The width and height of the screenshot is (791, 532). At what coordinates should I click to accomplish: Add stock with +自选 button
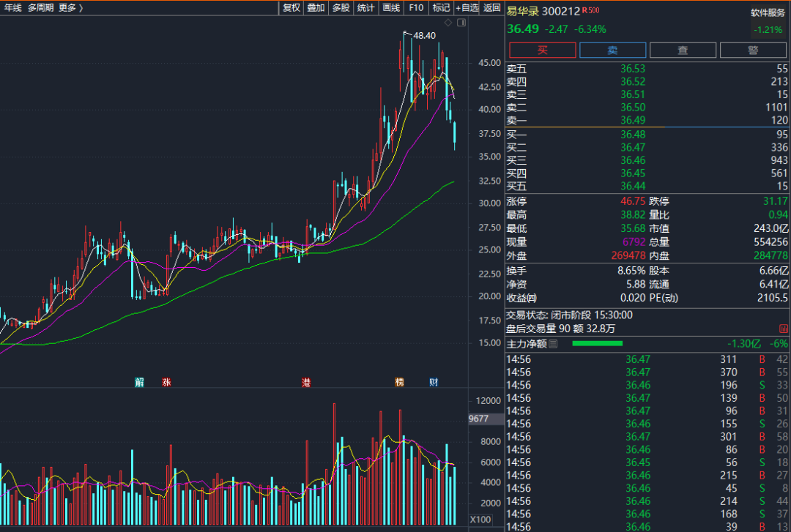pyautogui.click(x=467, y=7)
